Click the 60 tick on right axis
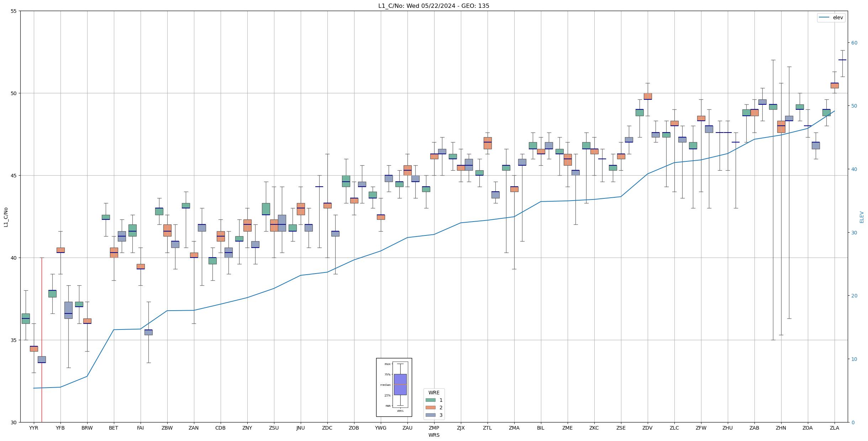The image size is (868, 441). tap(854, 43)
